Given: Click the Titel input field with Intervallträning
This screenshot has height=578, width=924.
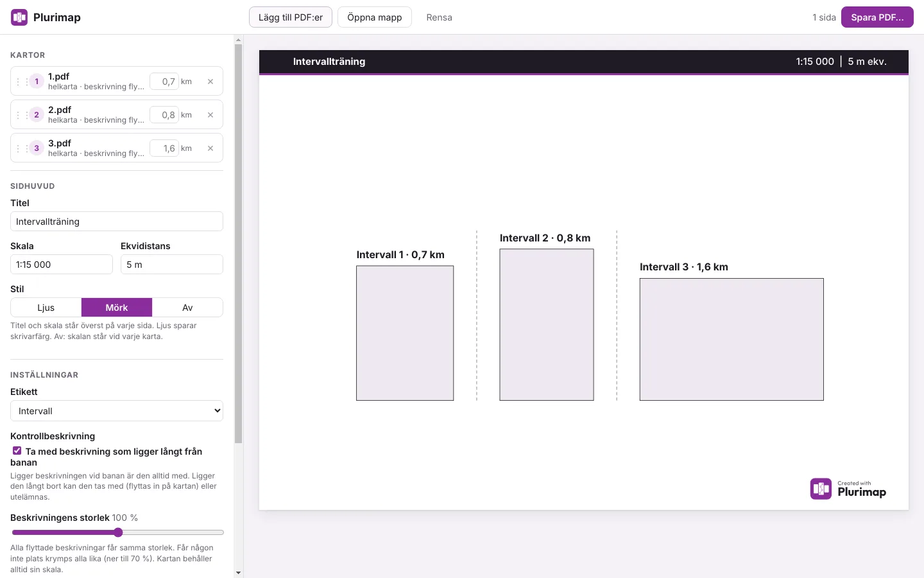Looking at the screenshot, I should (117, 222).
